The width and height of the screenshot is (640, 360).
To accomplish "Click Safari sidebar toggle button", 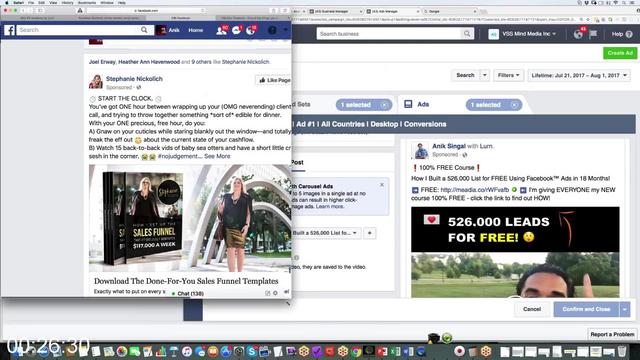I will [40, 10].
